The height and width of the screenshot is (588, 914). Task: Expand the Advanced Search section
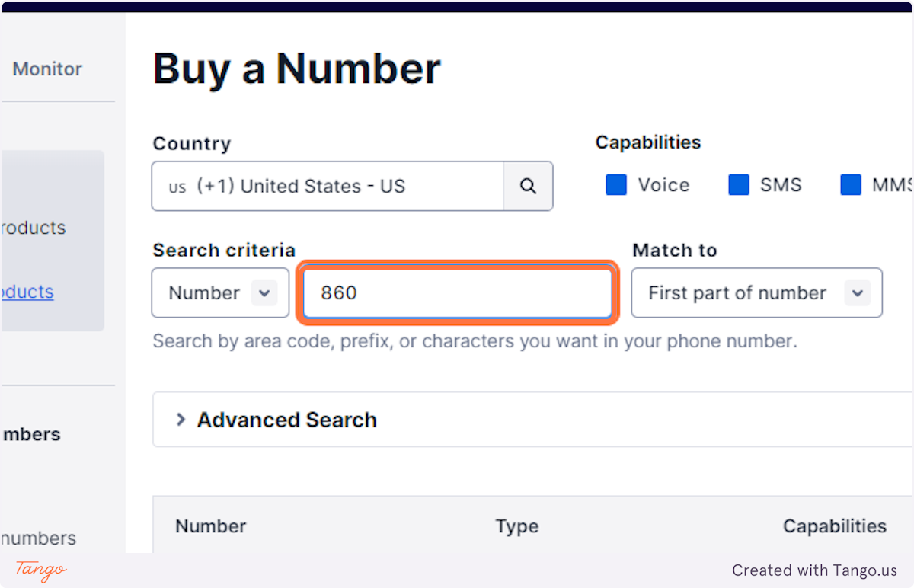[x=286, y=420]
